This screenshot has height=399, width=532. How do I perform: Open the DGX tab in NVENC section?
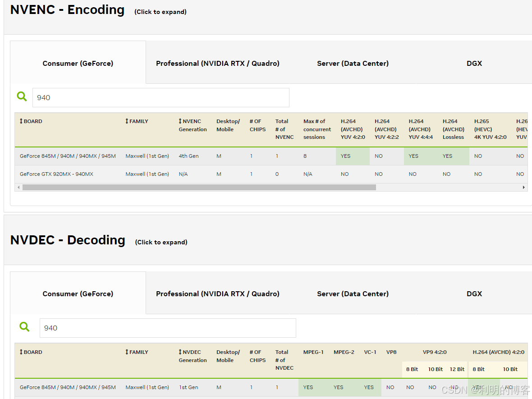474,63
